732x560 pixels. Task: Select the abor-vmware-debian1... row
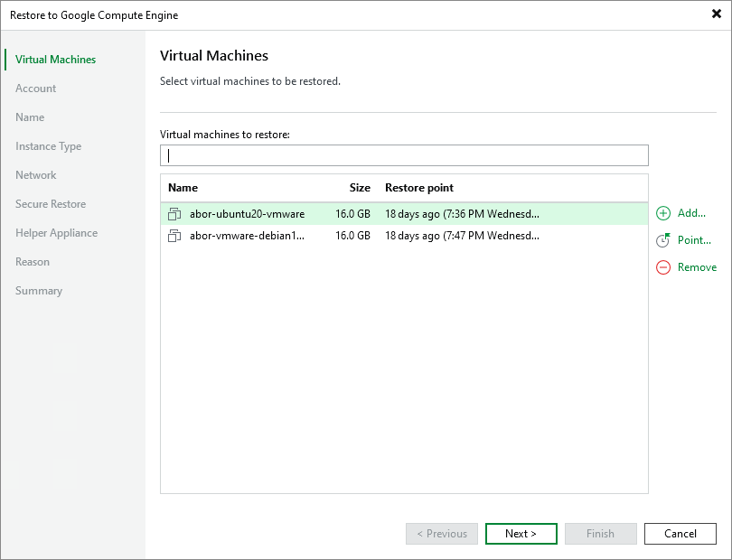(404, 236)
